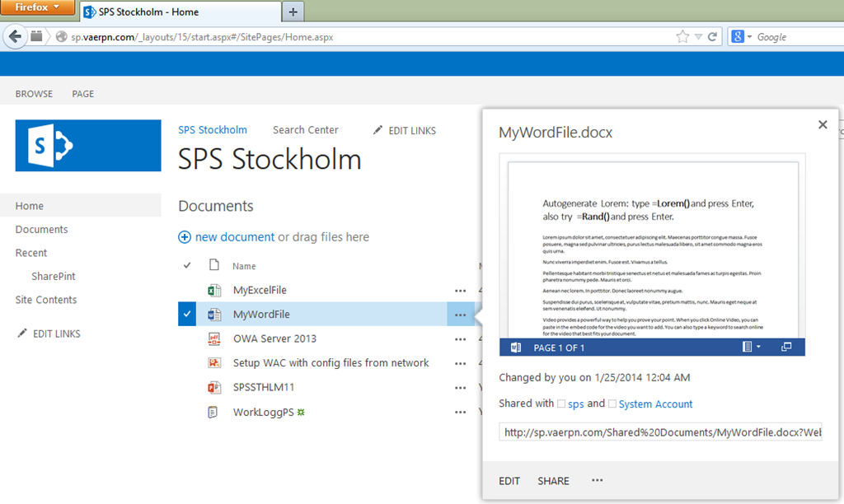
Task: Click the pencil icon beside top EDIT LINKS
Action: [x=377, y=130]
